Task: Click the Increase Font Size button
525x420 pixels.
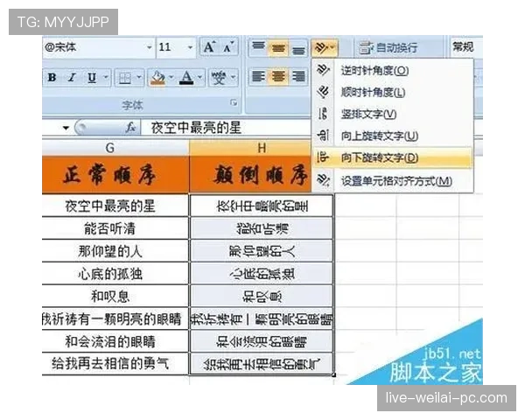Action: (210, 47)
